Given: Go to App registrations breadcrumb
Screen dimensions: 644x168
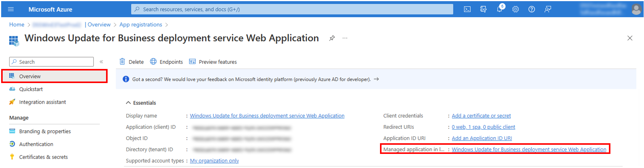Looking at the screenshot, I should tap(141, 24).
